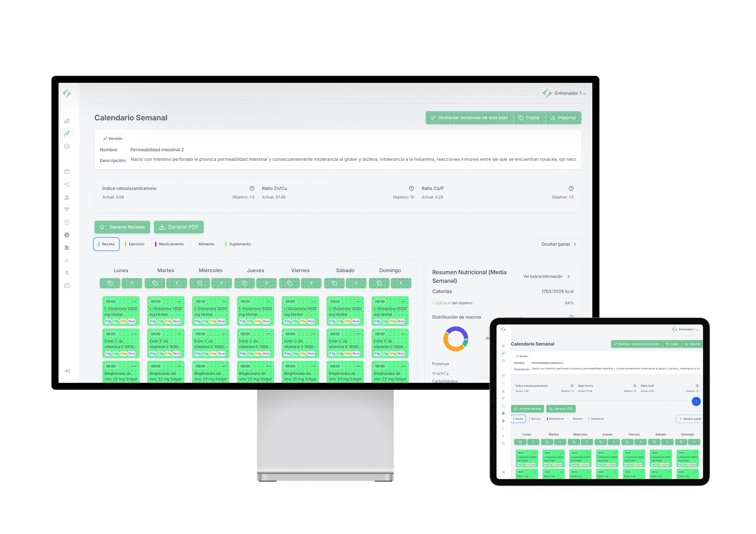This screenshot has width=756, height=534.
Task: Click the plus button under Miércoles on monitor
Action: 222,283
